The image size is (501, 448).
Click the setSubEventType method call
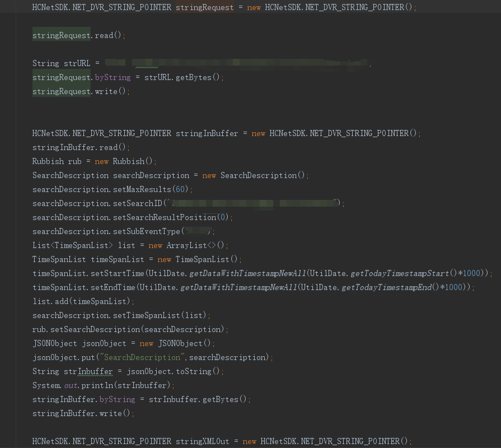tap(162, 232)
